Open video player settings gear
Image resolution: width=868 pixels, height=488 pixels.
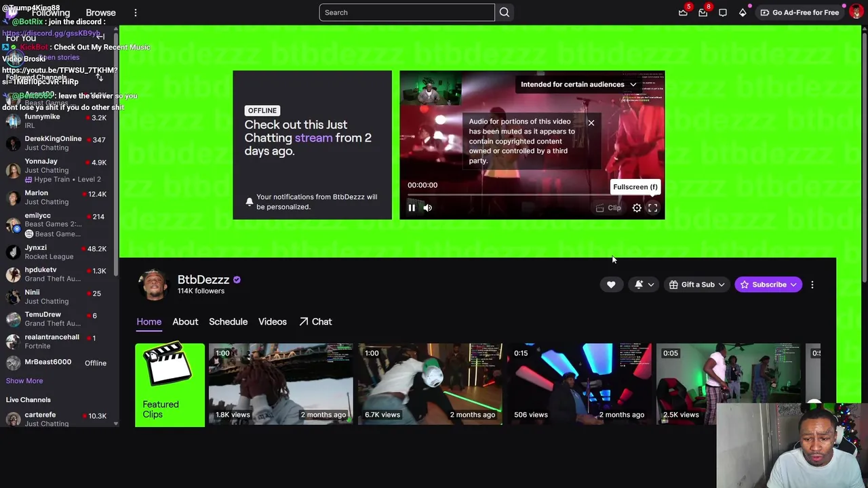pyautogui.click(x=637, y=208)
